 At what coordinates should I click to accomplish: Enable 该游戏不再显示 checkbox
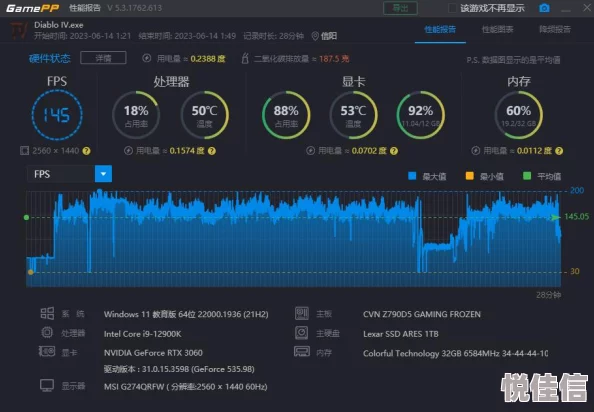(x=452, y=8)
